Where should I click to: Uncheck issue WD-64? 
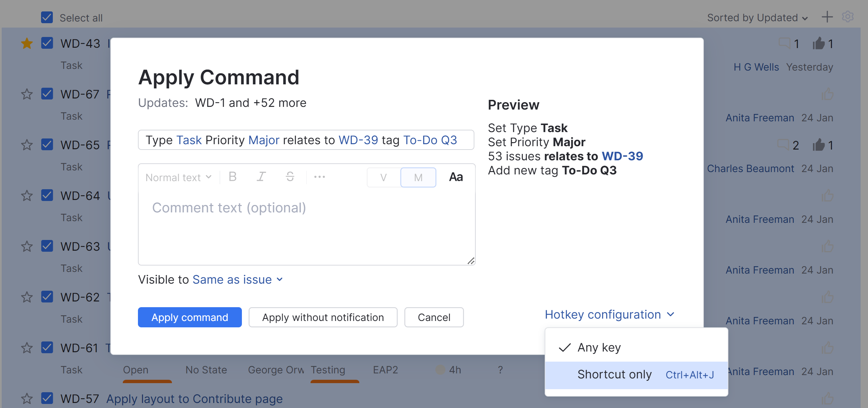[47, 195]
